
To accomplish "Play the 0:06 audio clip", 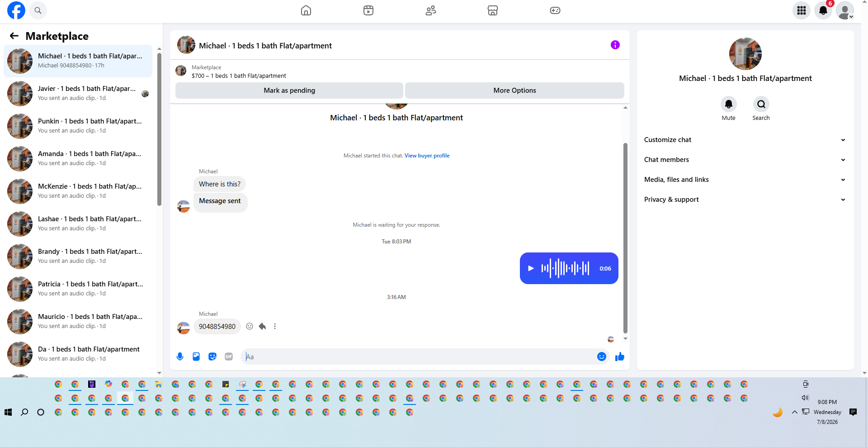I will pyautogui.click(x=531, y=268).
